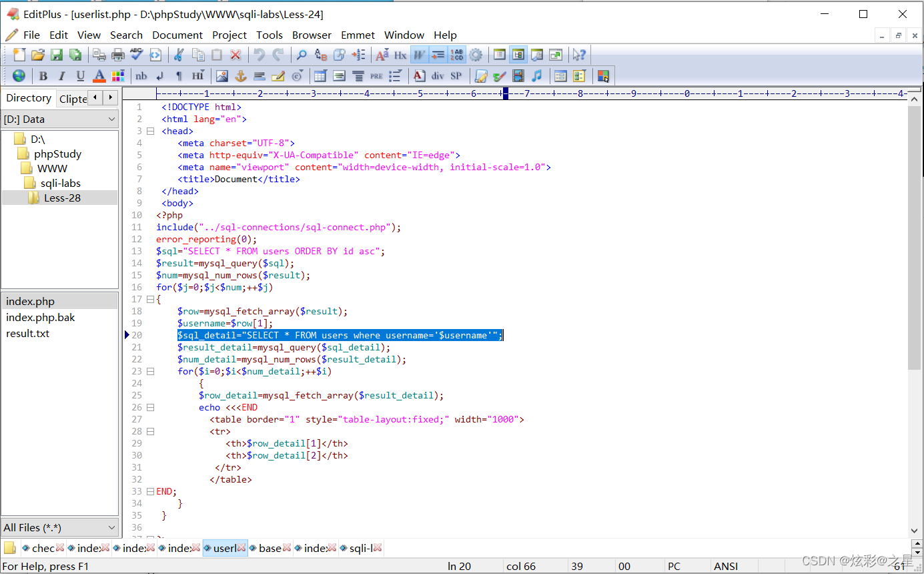Screen dimensions: 924x574
Task: Run the ABC spell check
Action: tap(137, 55)
